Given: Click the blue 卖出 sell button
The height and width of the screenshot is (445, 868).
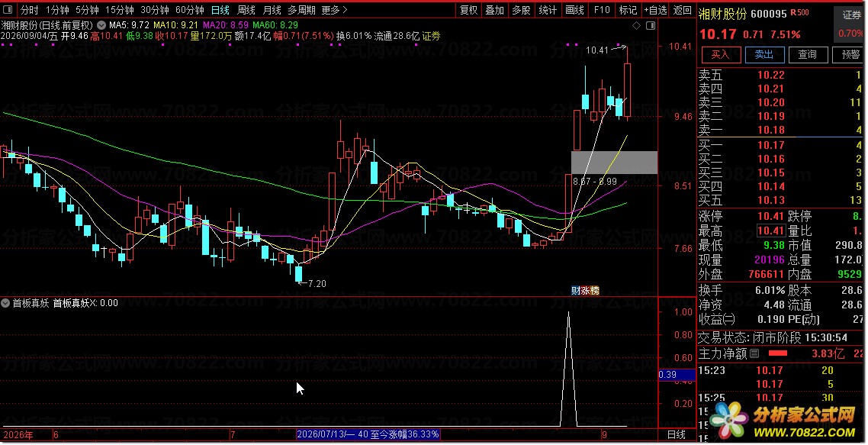Looking at the screenshot, I should pos(764,54).
